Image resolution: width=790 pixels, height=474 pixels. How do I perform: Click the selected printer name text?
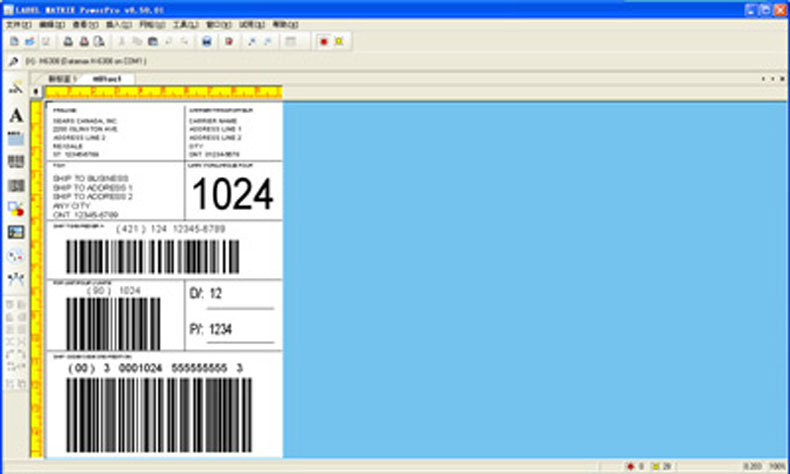86,61
